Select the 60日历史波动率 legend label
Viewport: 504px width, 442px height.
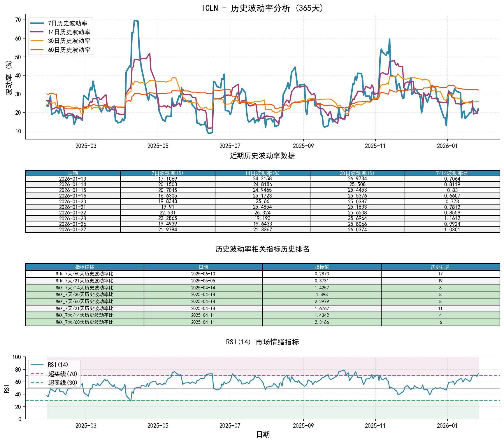pos(69,50)
